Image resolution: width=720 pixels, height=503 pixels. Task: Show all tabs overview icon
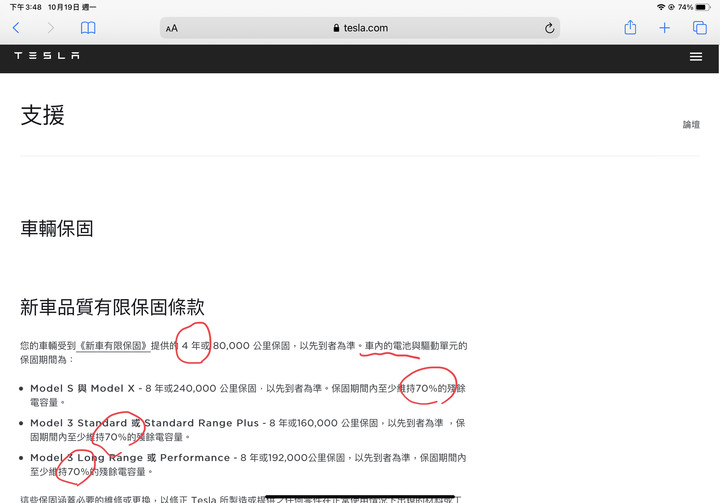click(x=699, y=28)
